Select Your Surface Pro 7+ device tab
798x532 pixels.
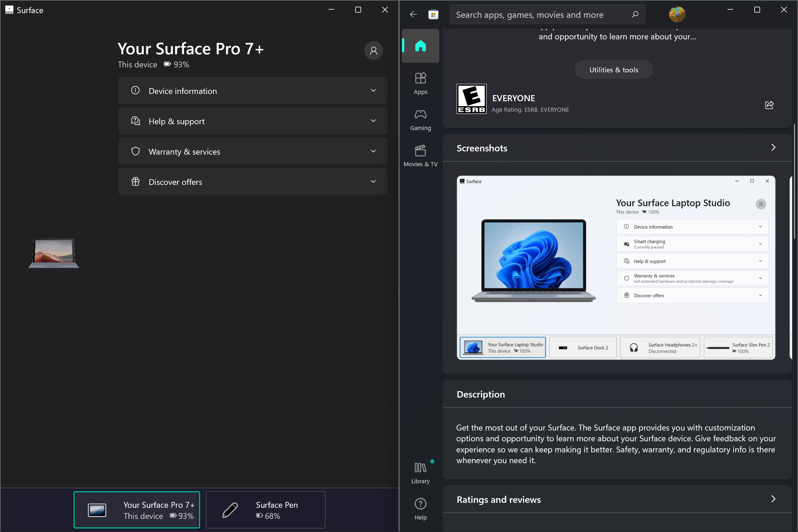click(x=137, y=510)
